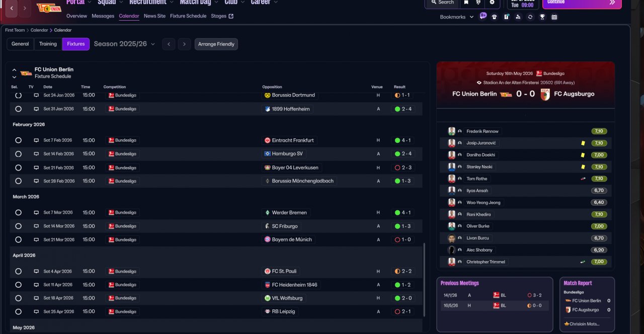Open the settings gear icon
The image size is (644, 334).
pyautogui.click(x=492, y=3)
